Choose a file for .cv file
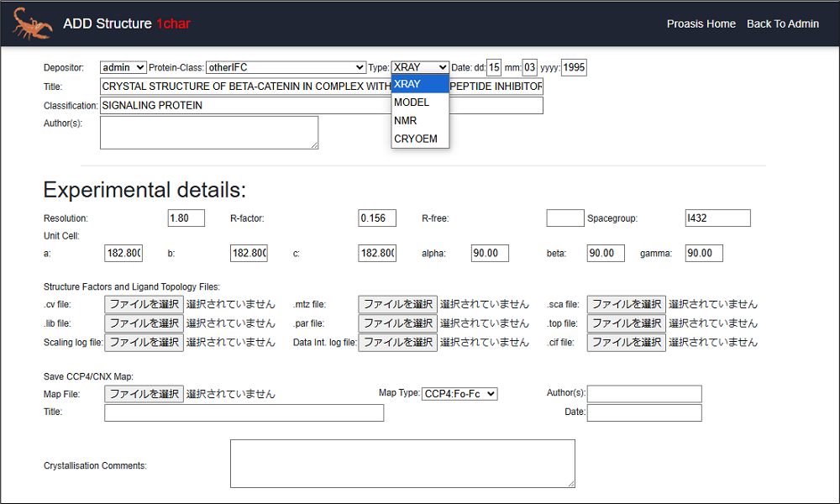 point(144,304)
